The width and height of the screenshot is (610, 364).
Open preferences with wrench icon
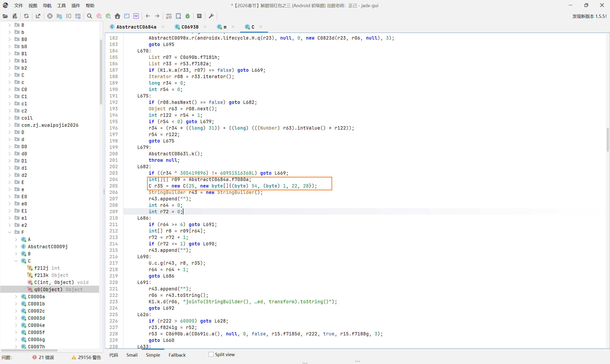211,16
